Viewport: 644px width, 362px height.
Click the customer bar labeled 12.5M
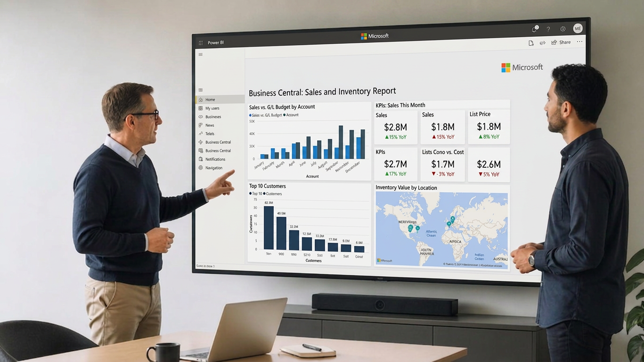307,243
